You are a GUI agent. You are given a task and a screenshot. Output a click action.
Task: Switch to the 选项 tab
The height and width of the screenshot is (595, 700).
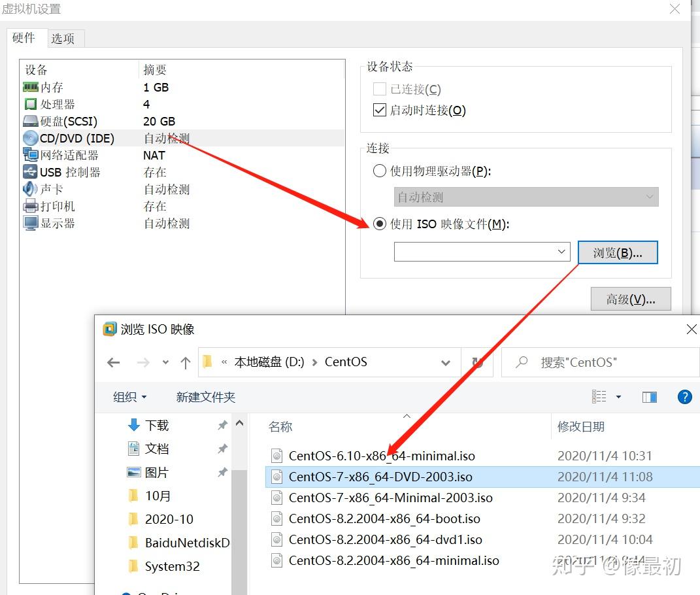coord(65,39)
